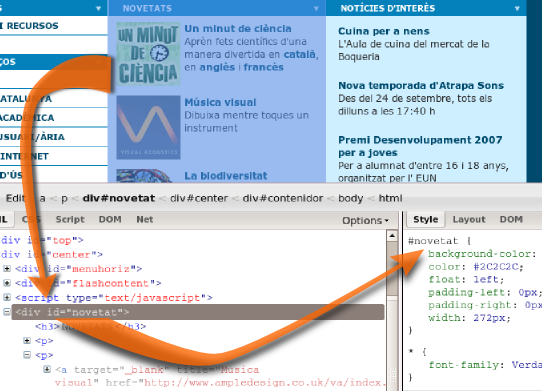Image resolution: width=542 pixels, height=391 pixels.
Task: Expand the anchor target _blank node
Action: pyautogui.click(x=47, y=369)
